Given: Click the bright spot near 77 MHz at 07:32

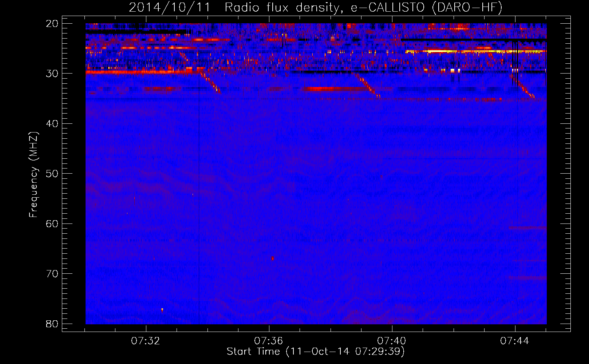Looking at the screenshot, I should pyautogui.click(x=162, y=310).
